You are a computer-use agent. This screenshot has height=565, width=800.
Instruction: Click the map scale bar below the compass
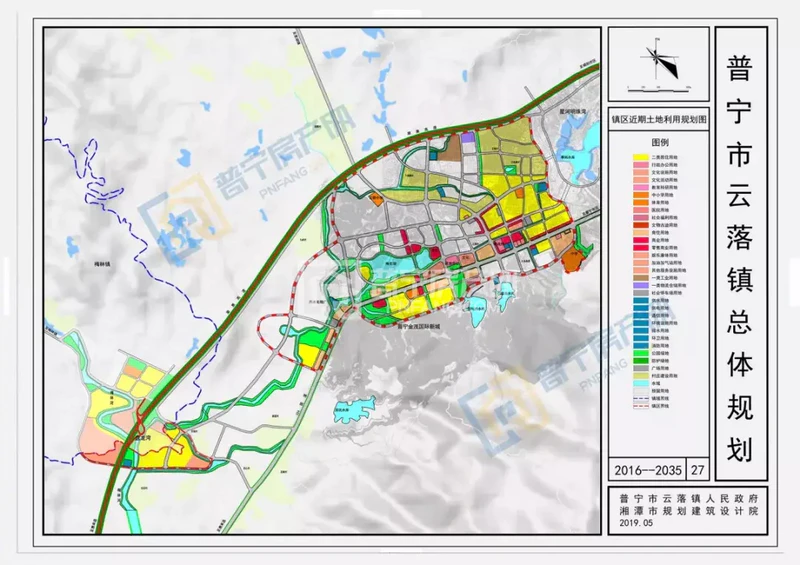tap(656, 87)
